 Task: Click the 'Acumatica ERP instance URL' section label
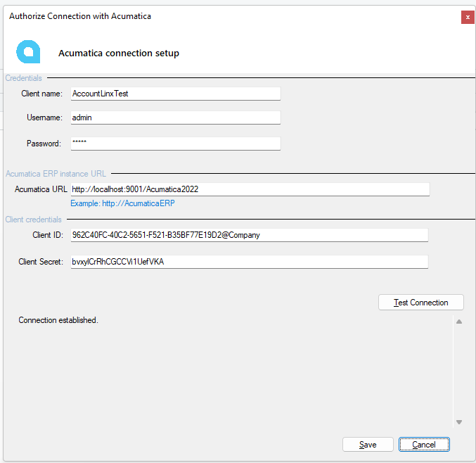pos(56,174)
